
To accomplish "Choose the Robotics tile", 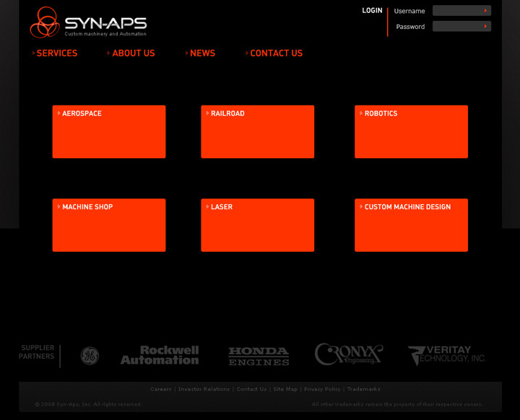I will [411, 131].
